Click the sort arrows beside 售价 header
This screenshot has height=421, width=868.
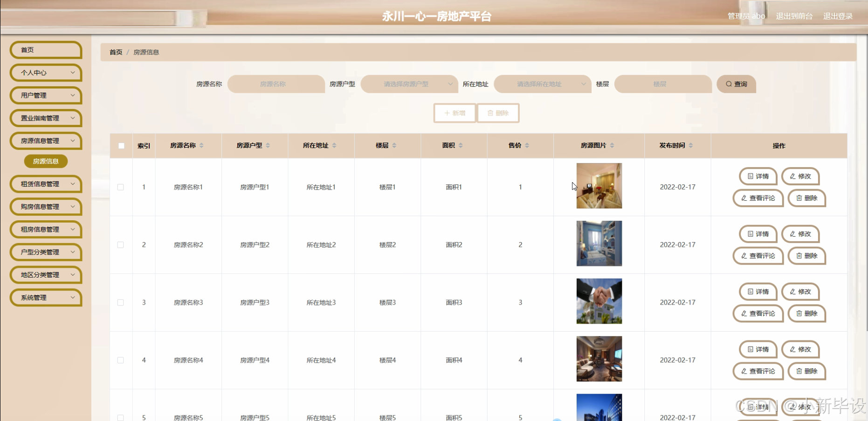coord(527,145)
